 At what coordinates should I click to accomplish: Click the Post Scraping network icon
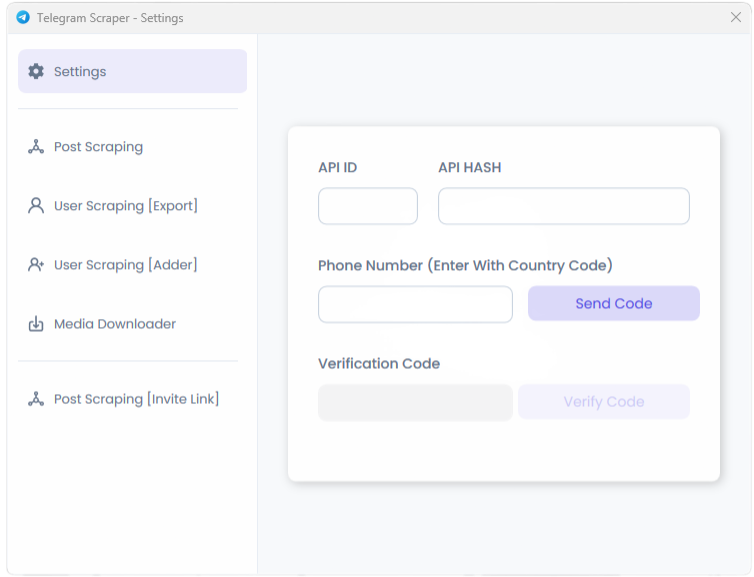[36, 147]
